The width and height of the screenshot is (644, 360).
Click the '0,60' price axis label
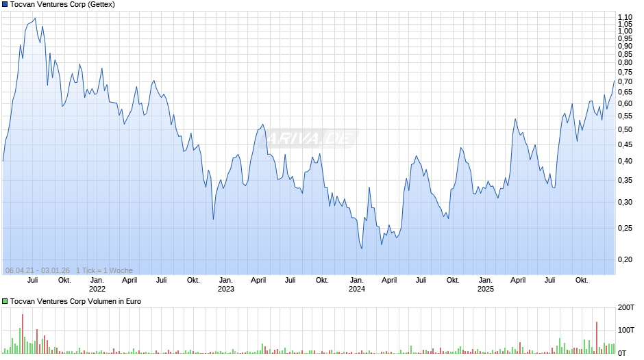point(625,104)
